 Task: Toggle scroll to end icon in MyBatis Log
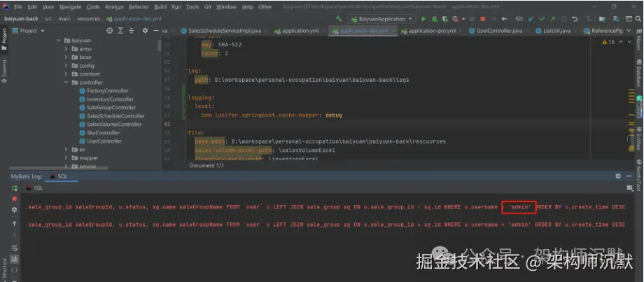15,259
